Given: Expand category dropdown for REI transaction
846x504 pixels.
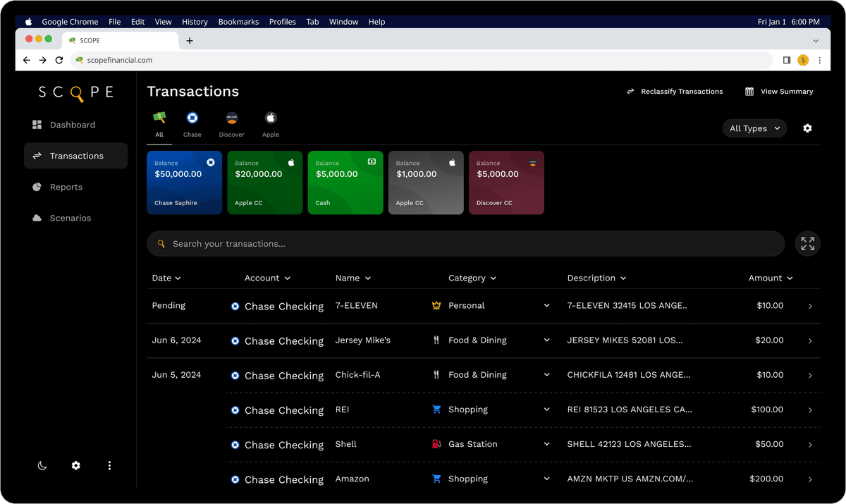Looking at the screenshot, I should tap(546, 410).
